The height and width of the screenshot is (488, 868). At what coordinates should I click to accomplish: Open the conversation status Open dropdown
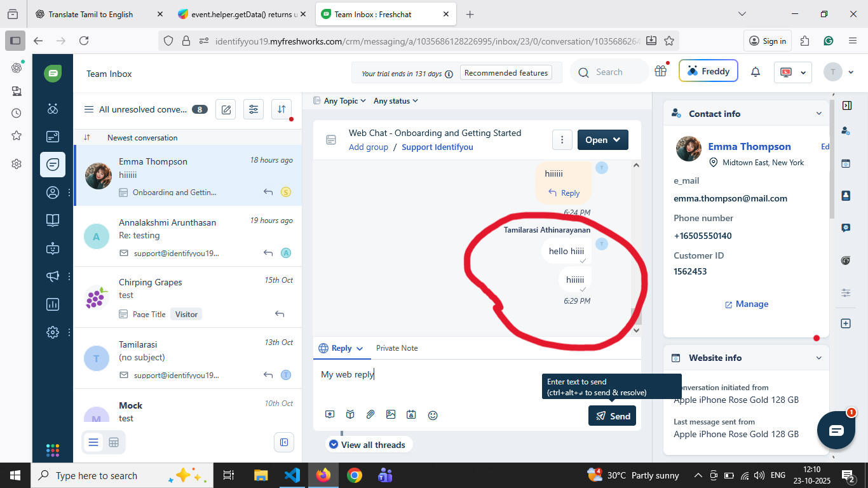[x=602, y=140]
